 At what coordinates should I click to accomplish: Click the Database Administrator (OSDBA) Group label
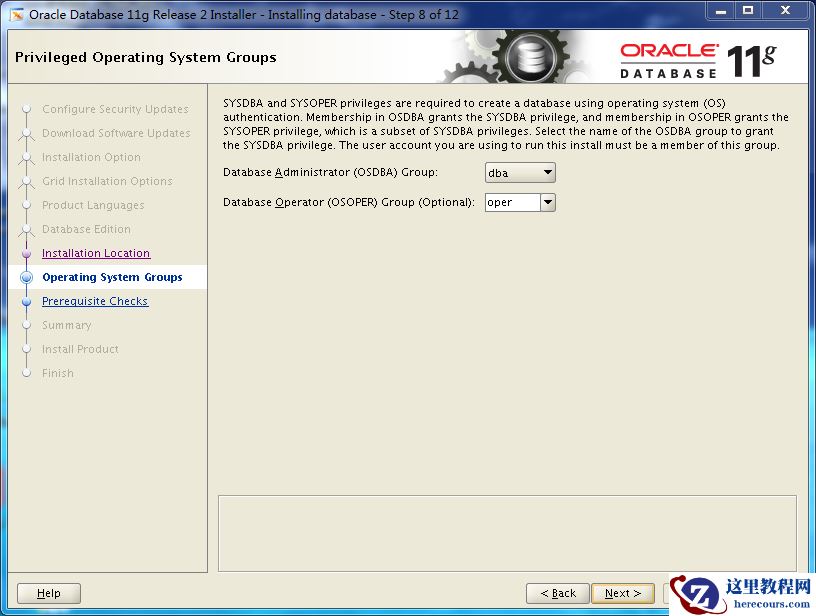click(x=330, y=172)
